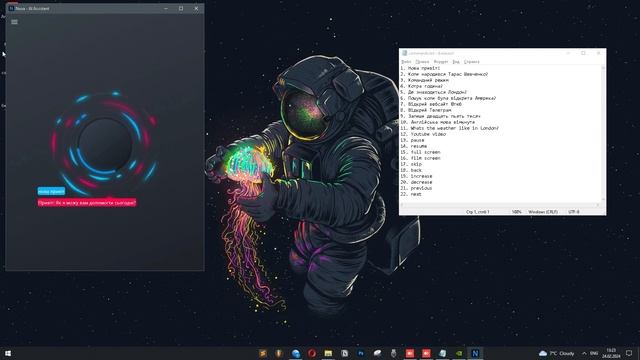Click the red assistant reply bubble in Nova

[x=87, y=202]
